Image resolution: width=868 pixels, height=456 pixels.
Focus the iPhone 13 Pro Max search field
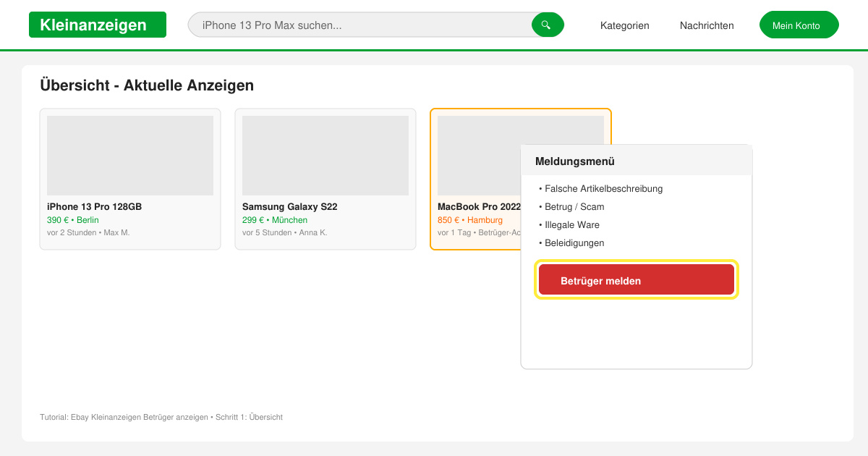(x=360, y=25)
